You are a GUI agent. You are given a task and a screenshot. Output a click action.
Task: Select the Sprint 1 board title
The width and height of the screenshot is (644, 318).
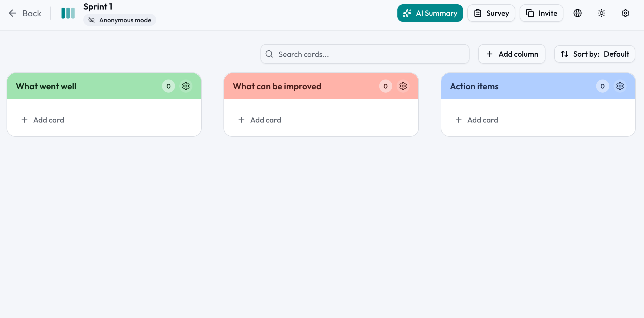[97, 6]
